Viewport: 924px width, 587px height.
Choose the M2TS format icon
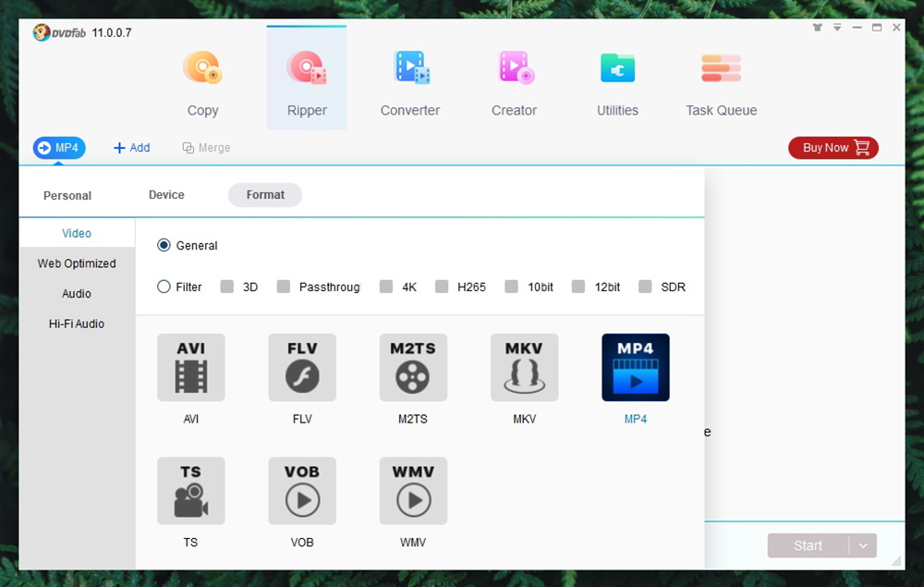click(413, 367)
